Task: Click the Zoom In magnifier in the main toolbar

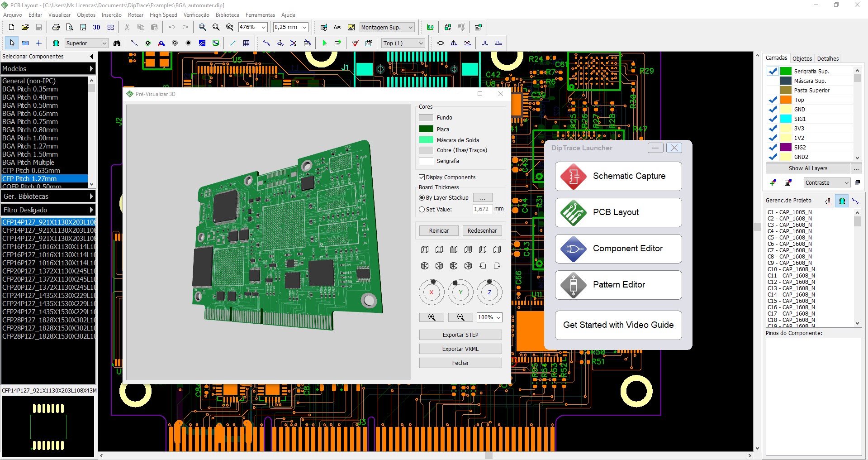Action: point(203,27)
